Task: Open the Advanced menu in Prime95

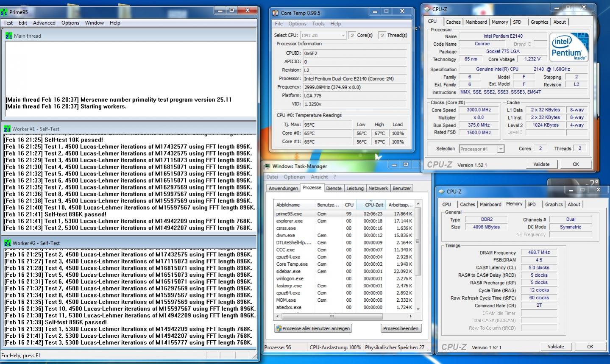Action: coord(44,23)
